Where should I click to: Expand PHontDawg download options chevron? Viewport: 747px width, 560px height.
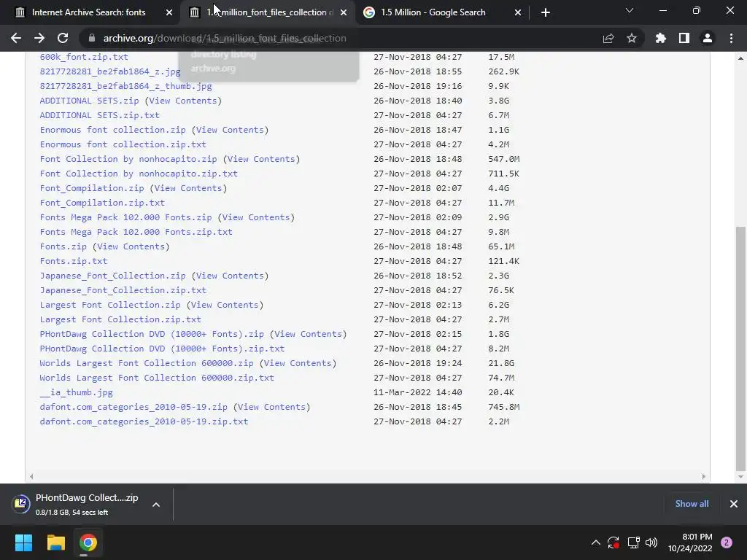point(156,505)
